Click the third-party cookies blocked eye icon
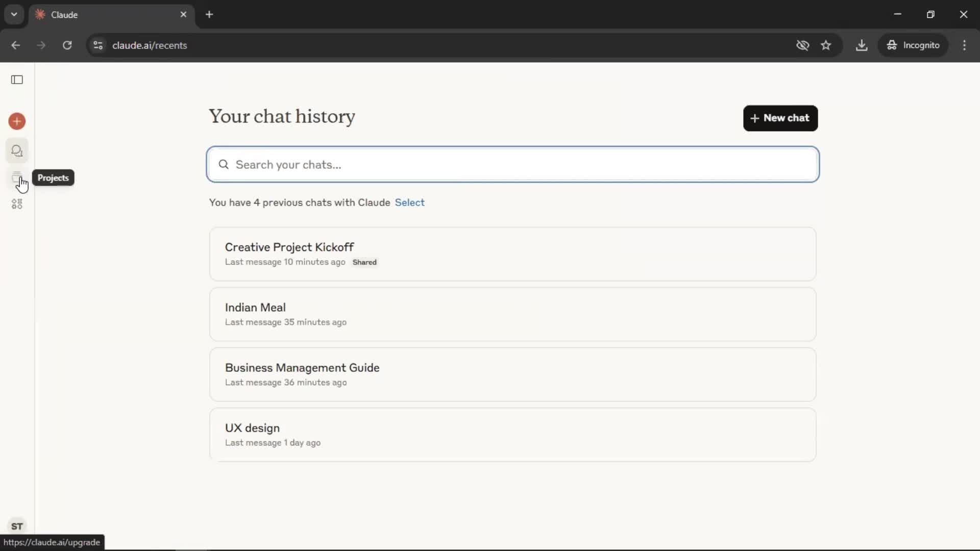 click(802, 45)
